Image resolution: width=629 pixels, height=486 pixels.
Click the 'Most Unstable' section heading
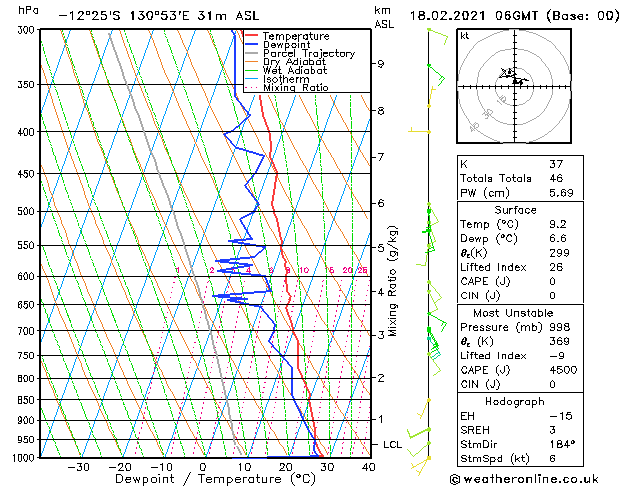(513, 313)
